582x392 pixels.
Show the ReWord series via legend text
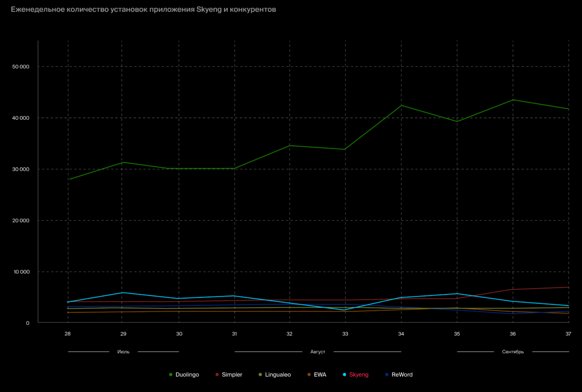point(402,375)
